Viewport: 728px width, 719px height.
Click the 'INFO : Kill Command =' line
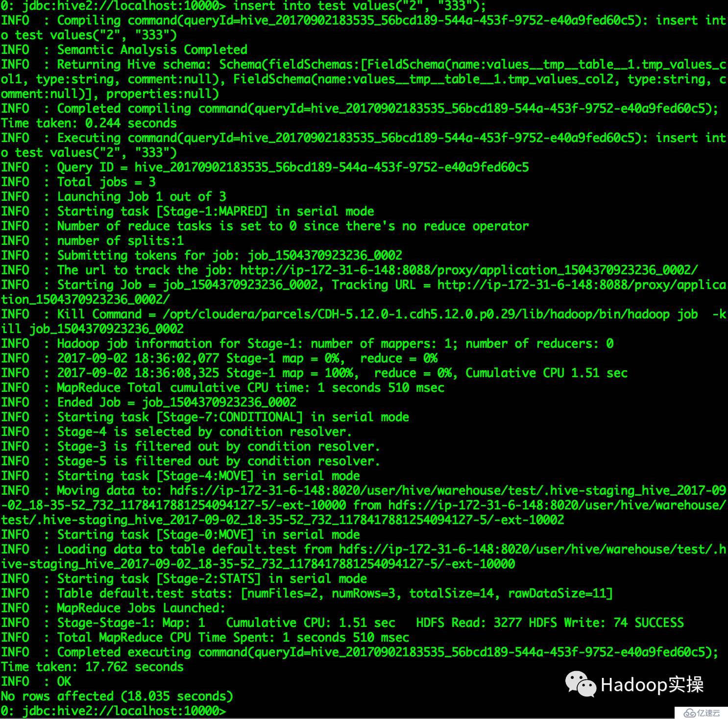[x=364, y=321]
